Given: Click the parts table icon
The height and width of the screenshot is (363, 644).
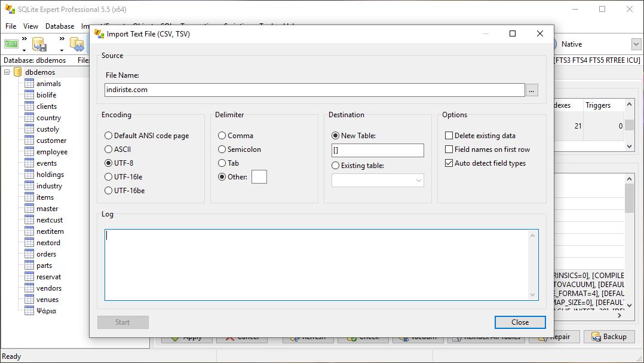Looking at the screenshot, I should [29, 266].
